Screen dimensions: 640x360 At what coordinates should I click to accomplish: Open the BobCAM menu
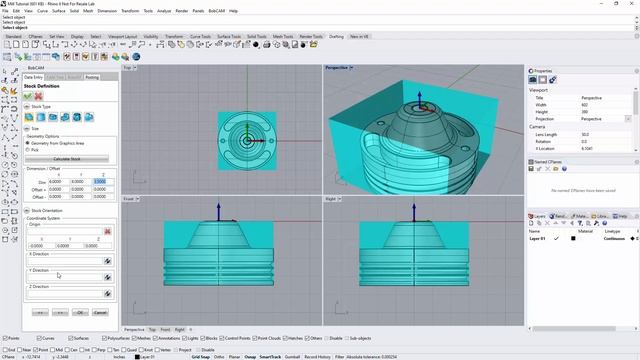(217, 11)
